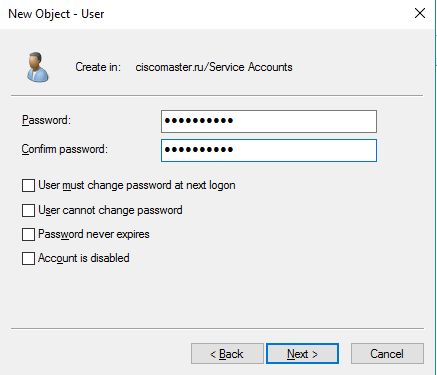Click the "New Object - User" title text
437x375 pixels.
click(x=56, y=14)
